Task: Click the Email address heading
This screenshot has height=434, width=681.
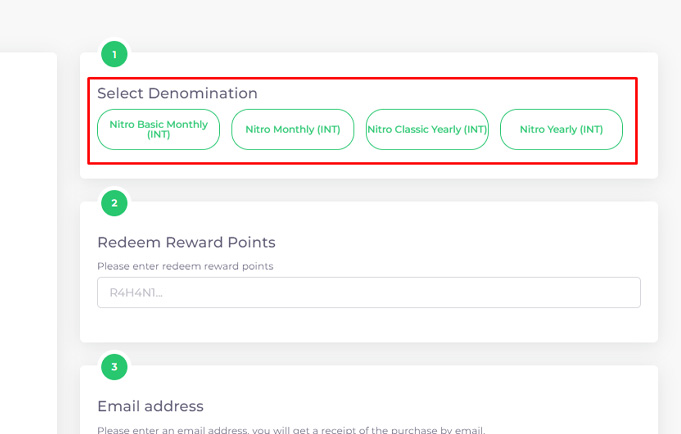Action: click(150, 406)
